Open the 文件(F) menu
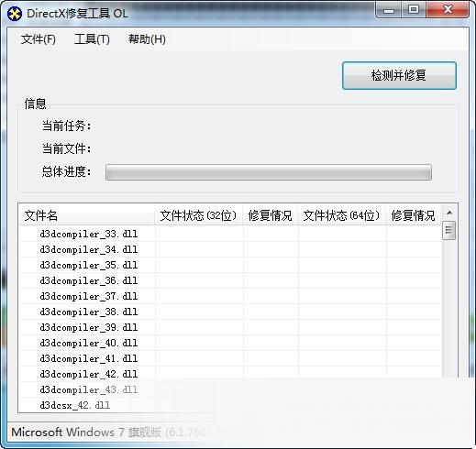The width and height of the screenshot is (476, 449). (x=39, y=39)
